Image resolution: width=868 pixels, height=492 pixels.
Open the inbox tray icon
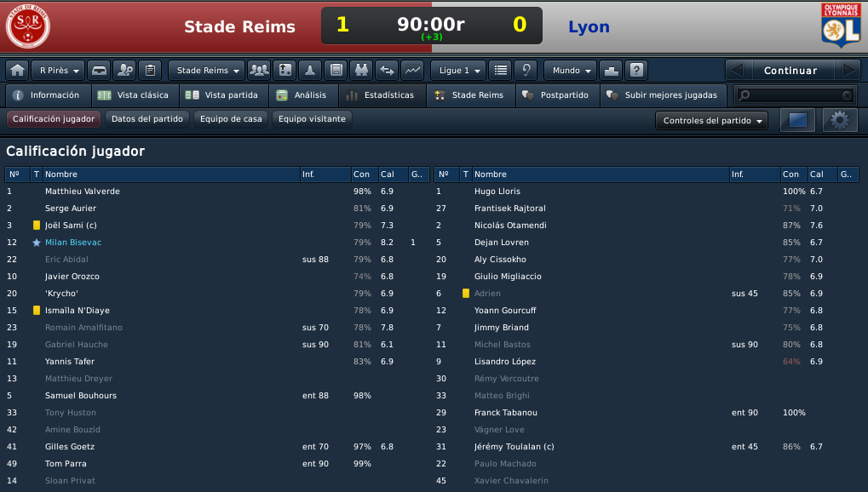99,71
